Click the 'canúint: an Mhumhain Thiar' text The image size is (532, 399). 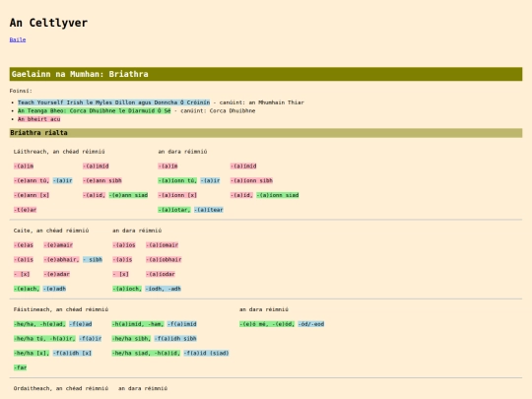(262, 102)
